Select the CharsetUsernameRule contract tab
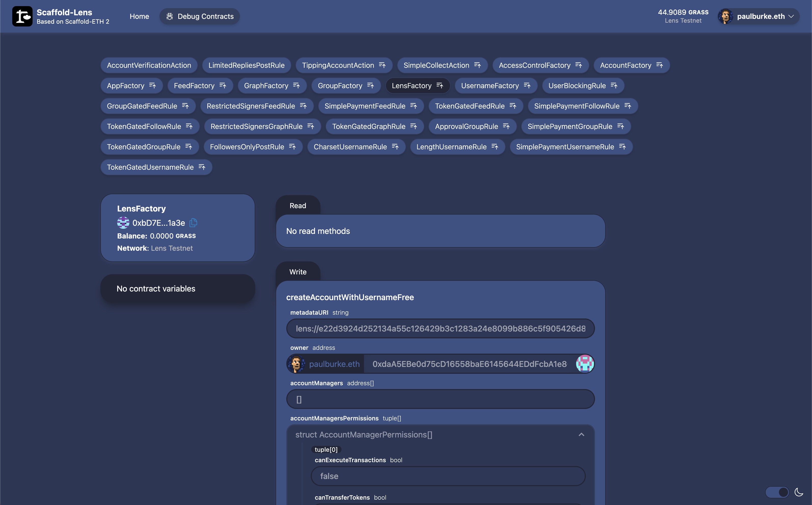Image resolution: width=812 pixels, height=505 pixels. click(x=356, y=147)
